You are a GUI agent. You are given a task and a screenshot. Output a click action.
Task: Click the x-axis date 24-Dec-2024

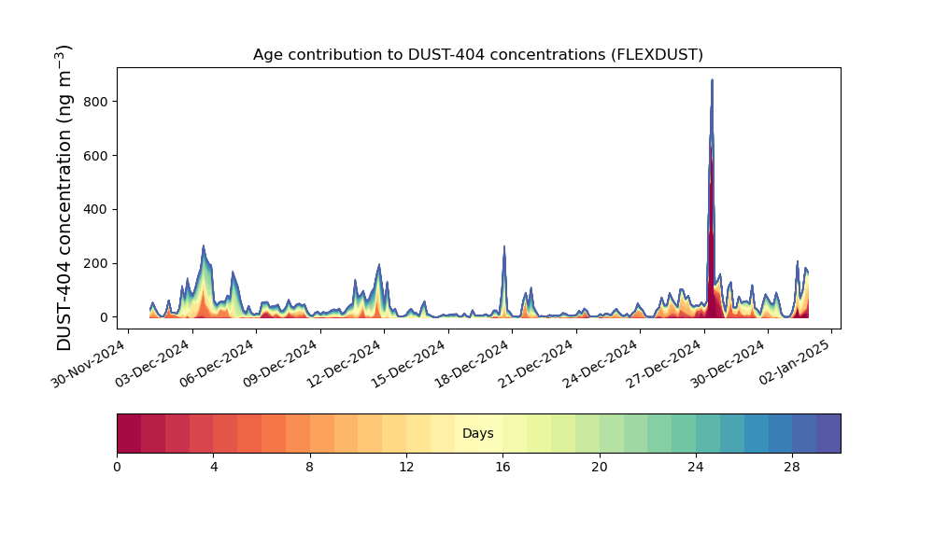click(x=601, y=363)
